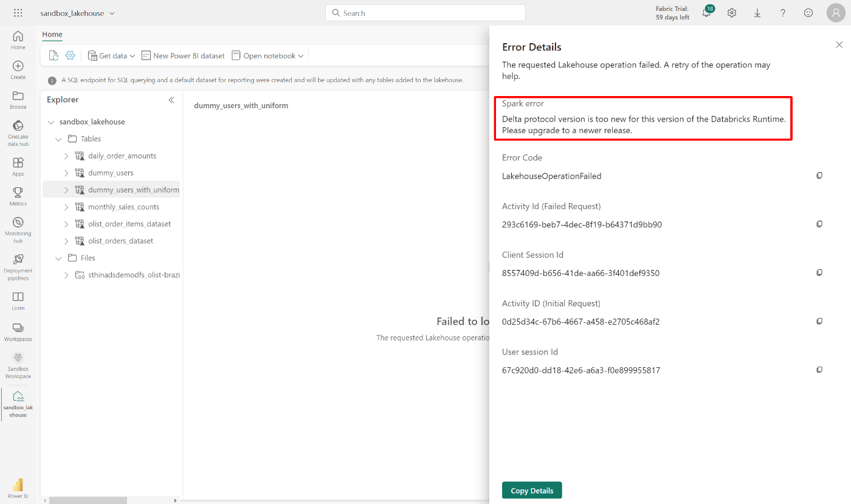Open the help question mark icon
The width and height of the screenshot is (851, 504).
point(783,13)
